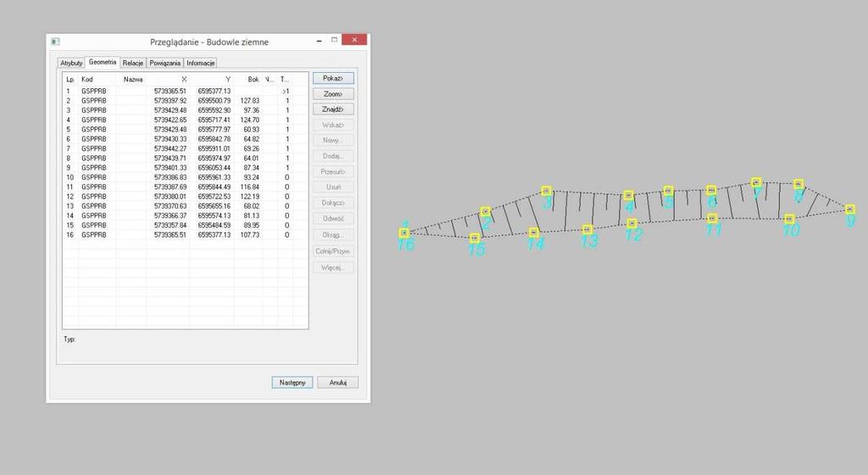Switch to the Relacje tab
Viewport: 868px width, 475px height.
click(x=133, y=63)
